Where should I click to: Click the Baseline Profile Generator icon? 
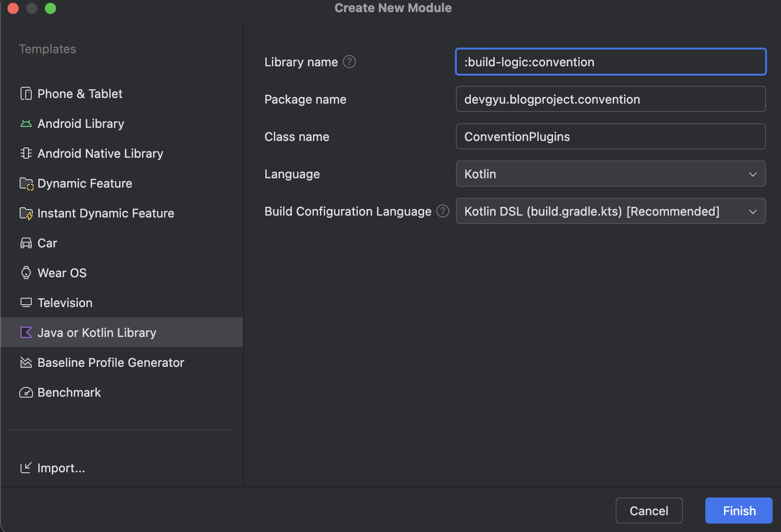(26, 363)
